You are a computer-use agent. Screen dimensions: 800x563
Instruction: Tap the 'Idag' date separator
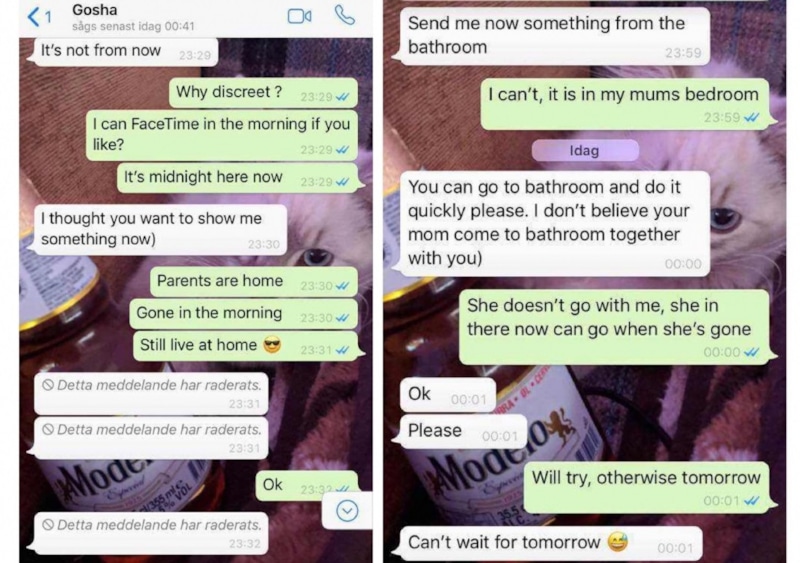point(585,151)
